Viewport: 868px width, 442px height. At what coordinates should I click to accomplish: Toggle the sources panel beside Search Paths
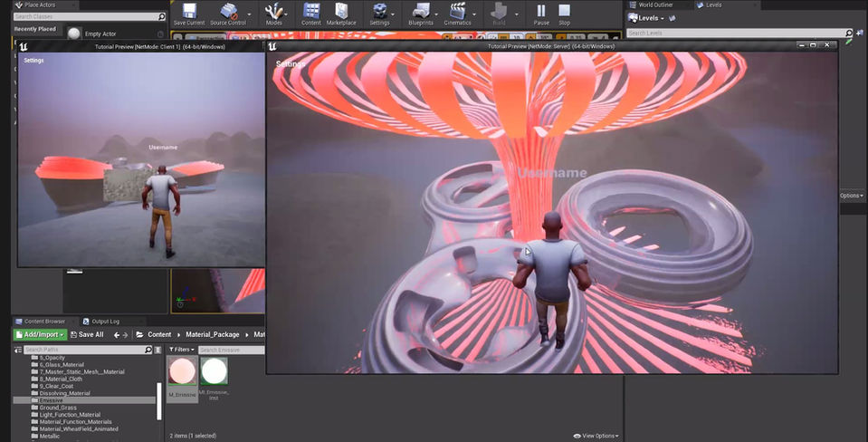point(18,350)
